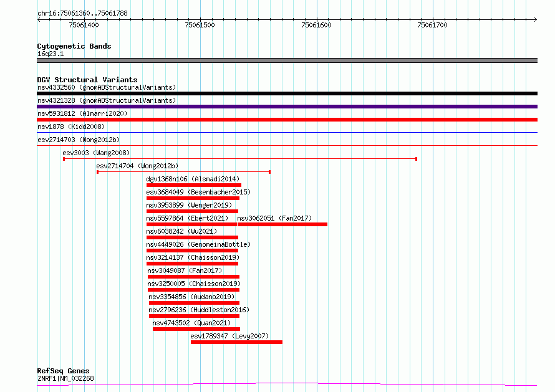Open nsv4449026 (GenomeinaBottle) label
This screenshot has width=555, height=392.
198,244
